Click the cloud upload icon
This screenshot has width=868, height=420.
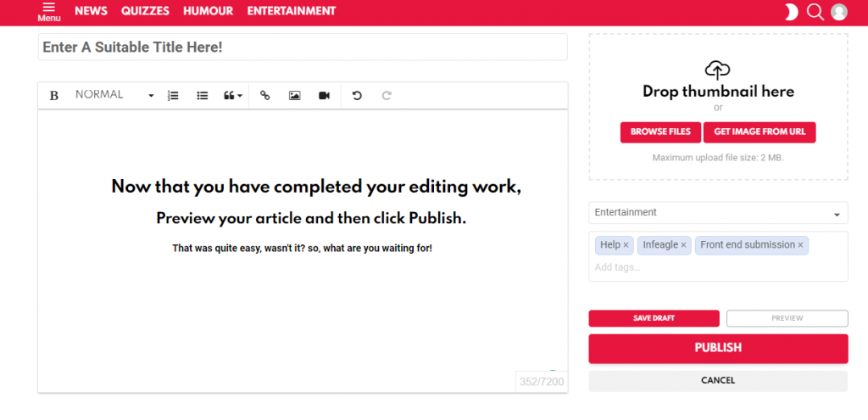point(718,70)
